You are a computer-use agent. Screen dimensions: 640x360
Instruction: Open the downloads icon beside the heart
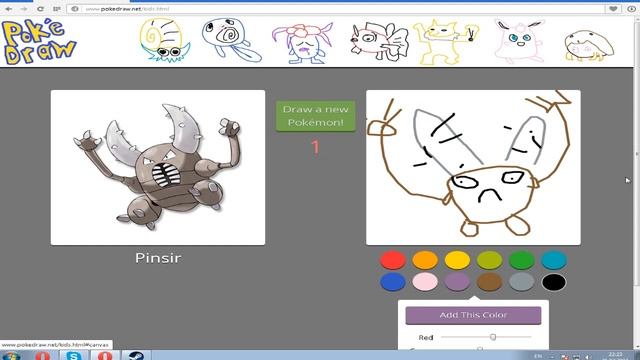click(x=631, y=9)
